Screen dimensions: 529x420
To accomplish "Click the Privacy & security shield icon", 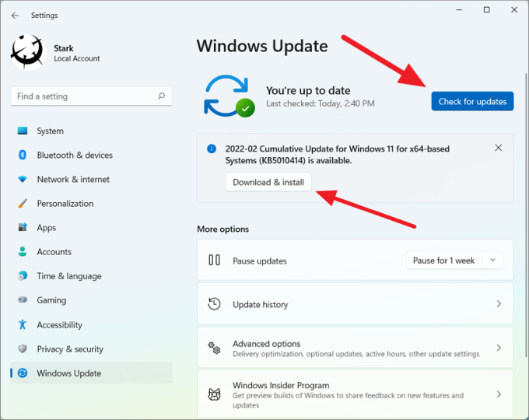I will (23, 348).
